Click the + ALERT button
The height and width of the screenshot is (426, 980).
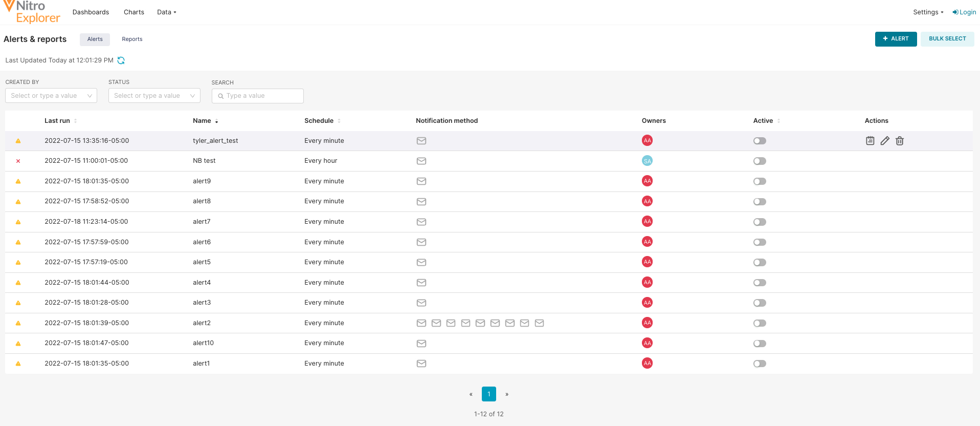[x=896, y=39]
